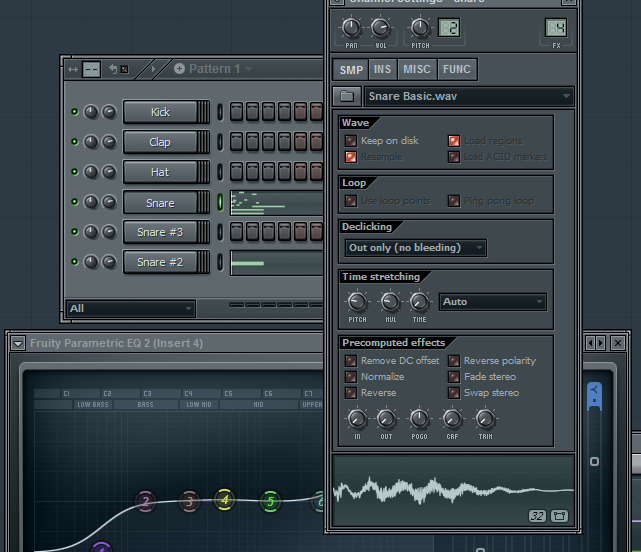Select the Snare channel button

coord(166,202)
